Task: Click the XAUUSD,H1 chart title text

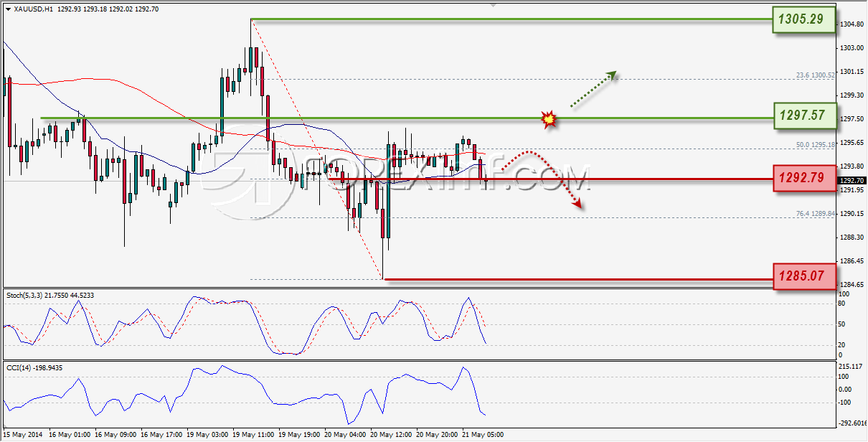Action: click(x=33, y=9)
